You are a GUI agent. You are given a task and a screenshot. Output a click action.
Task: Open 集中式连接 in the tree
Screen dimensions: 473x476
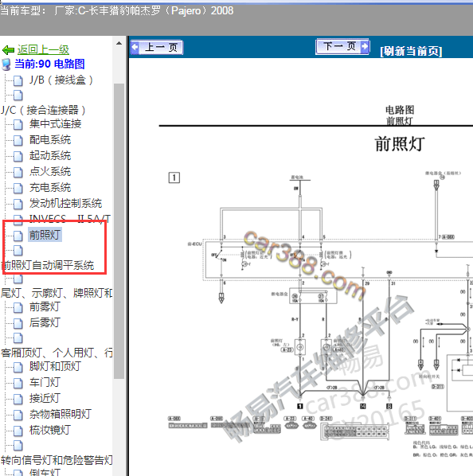point(55,124)
